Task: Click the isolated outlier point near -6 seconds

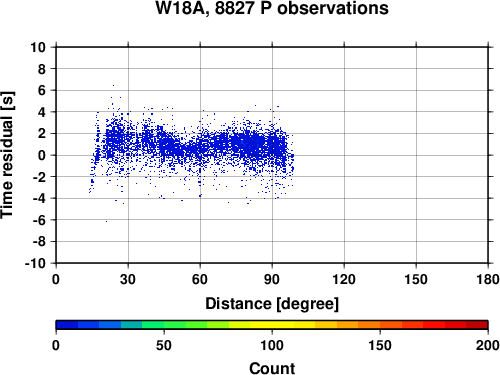Action: point(106,221)
